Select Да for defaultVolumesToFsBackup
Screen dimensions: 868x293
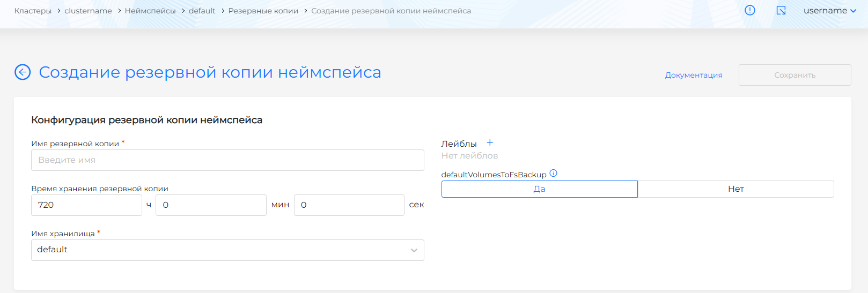click(x=539, y=189)
